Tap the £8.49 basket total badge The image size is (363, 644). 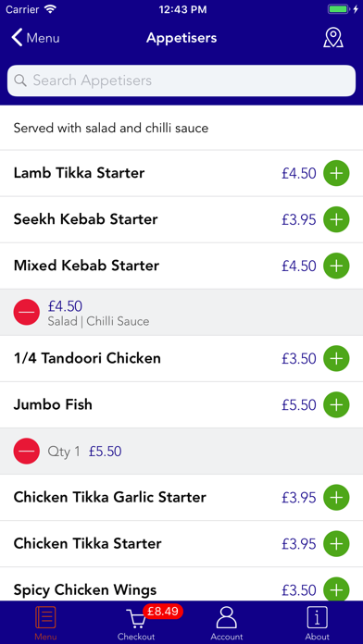coord(163,612)
